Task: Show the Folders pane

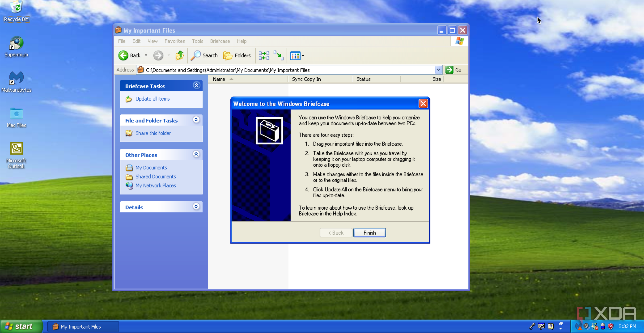Action: coord(237,55)
